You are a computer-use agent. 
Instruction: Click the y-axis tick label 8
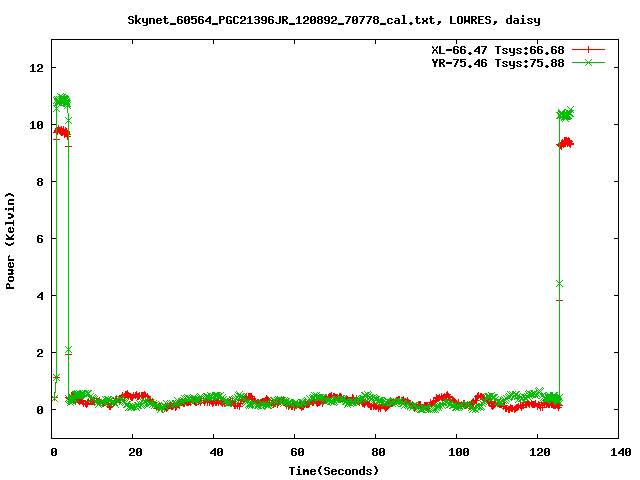pyautogui.click(x=40, y=182)
